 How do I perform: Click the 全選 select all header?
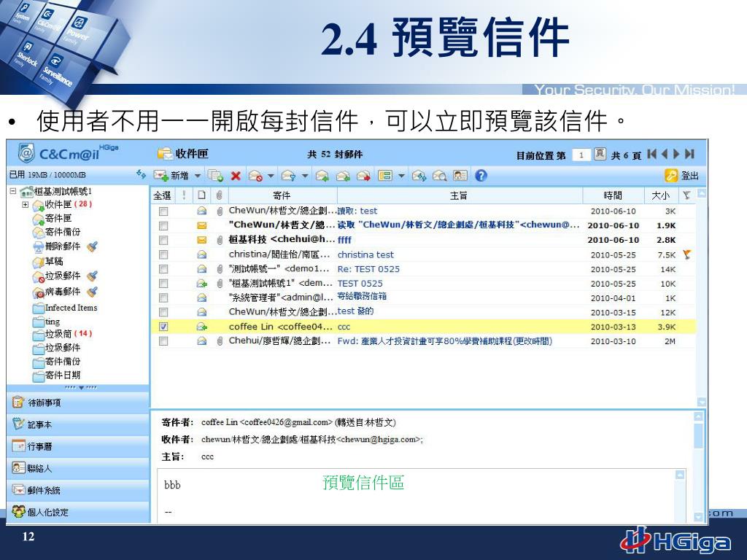pyautogui.click(x=162, y=195)
